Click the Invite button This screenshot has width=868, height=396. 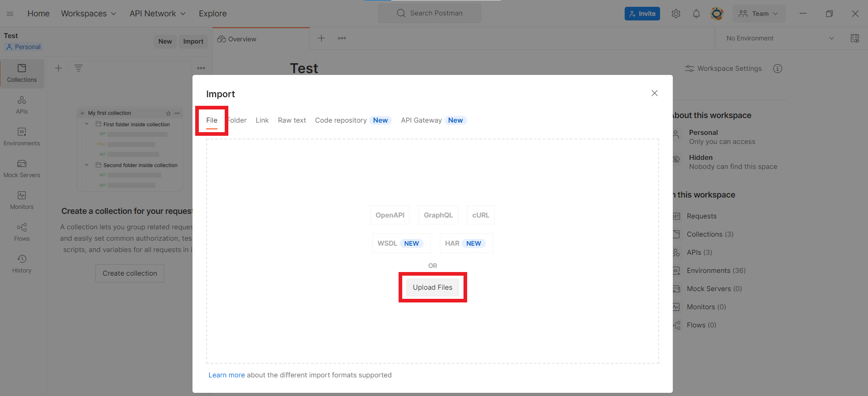(642, 14)
